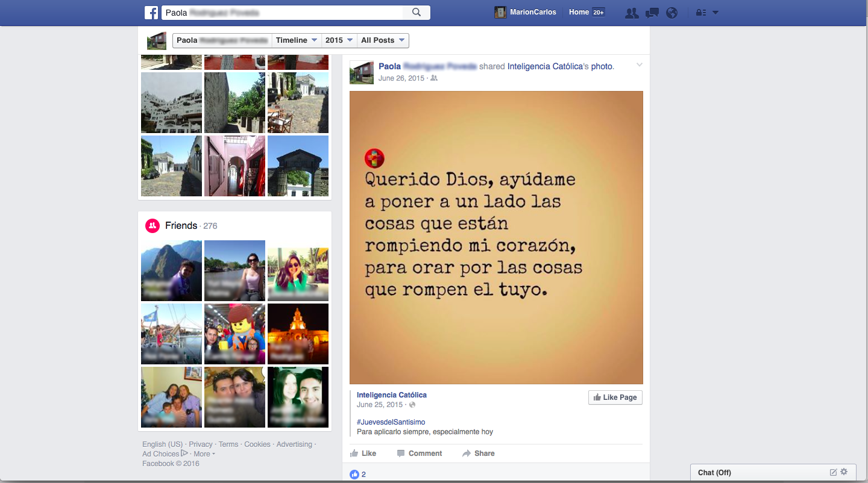Click MarionCarlos profile picture in top bar

point(500,13)
